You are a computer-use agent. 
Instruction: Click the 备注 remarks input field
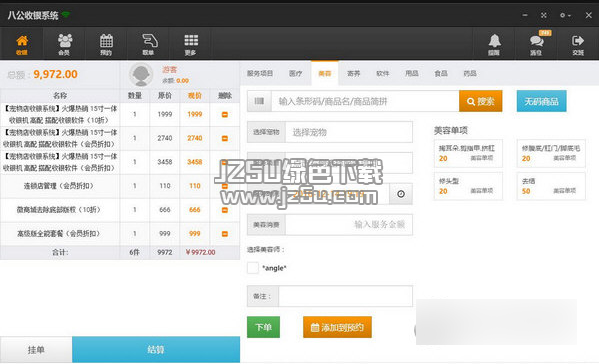point(345,296)
